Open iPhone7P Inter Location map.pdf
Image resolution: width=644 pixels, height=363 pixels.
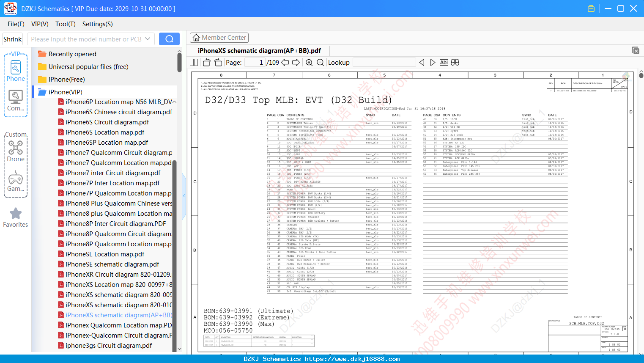click(x=109, y=183)
